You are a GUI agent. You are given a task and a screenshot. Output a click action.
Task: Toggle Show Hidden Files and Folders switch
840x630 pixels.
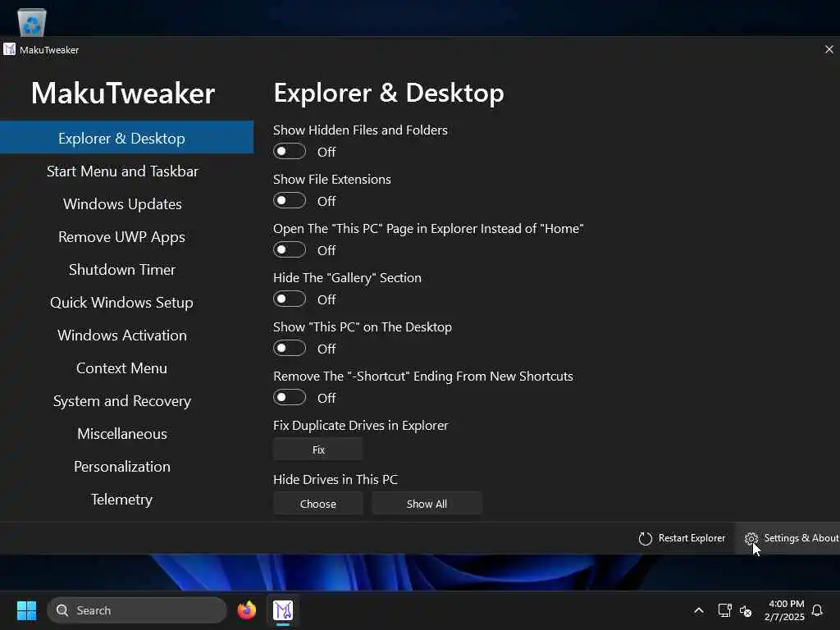pos(290,152)
